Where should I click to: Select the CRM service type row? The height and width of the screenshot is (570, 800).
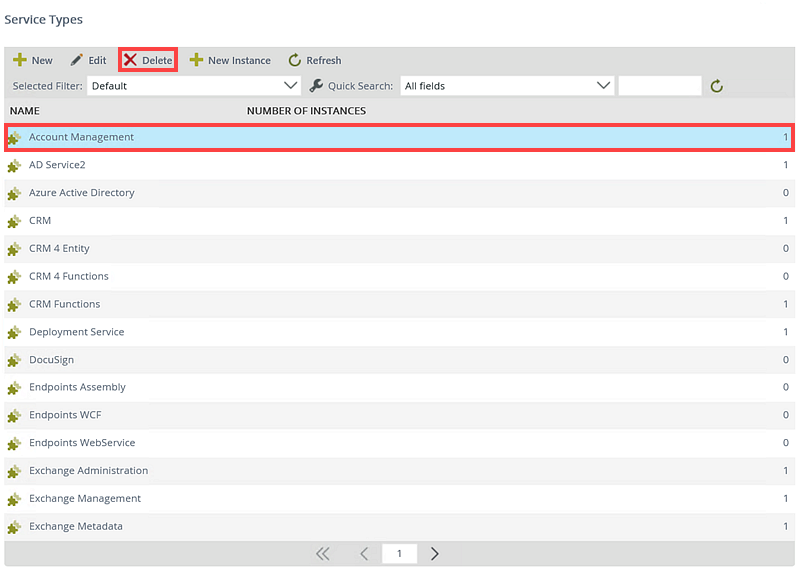click(x=399, y=220)
